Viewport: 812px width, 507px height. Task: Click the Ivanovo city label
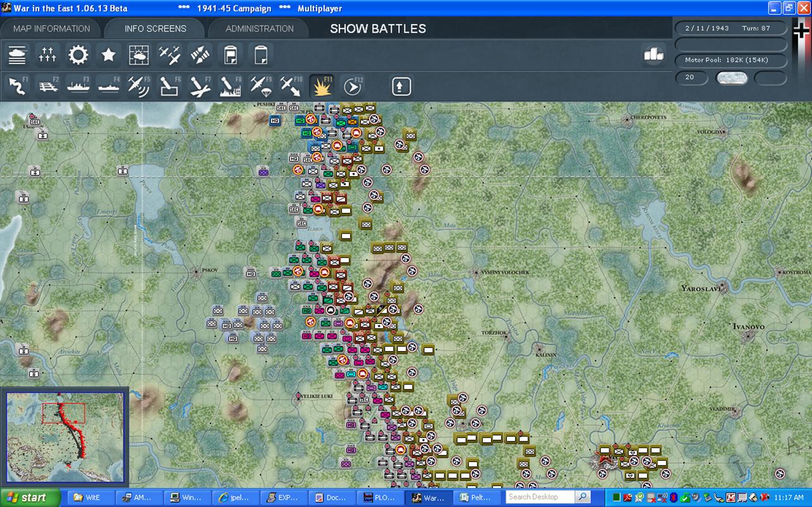click(749, 327)
